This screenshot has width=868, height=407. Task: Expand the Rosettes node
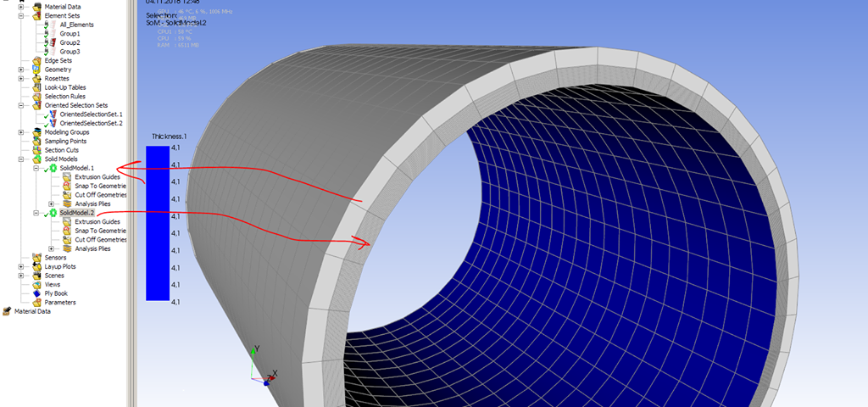point(21,79)
